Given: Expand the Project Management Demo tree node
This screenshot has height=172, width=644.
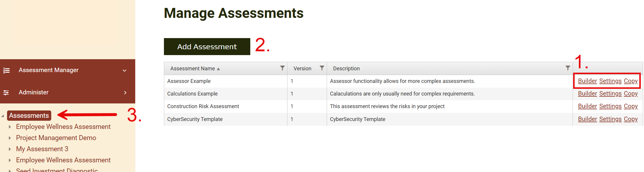Looking at the screenshot, I should [10, 138].
